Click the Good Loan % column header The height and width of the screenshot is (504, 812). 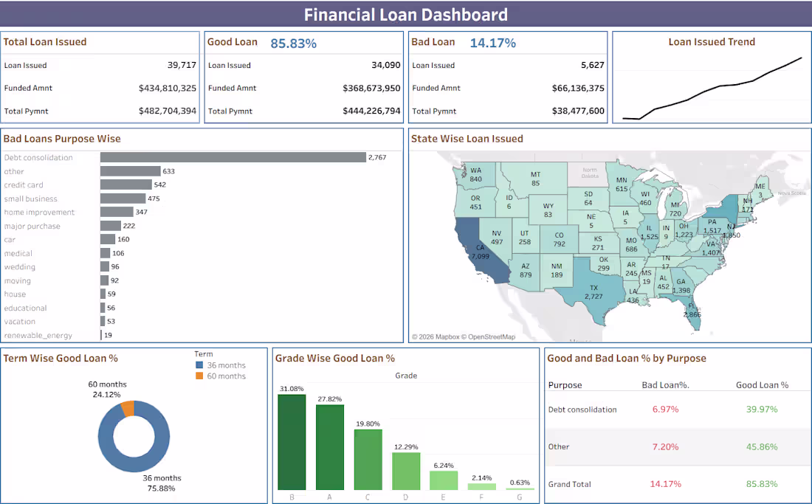coord(763,385)
